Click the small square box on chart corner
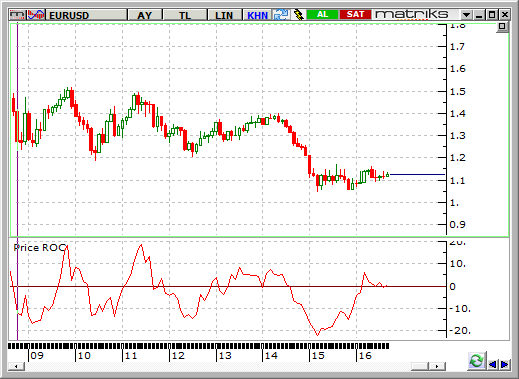519x379 pixels. tap(502, 27)
